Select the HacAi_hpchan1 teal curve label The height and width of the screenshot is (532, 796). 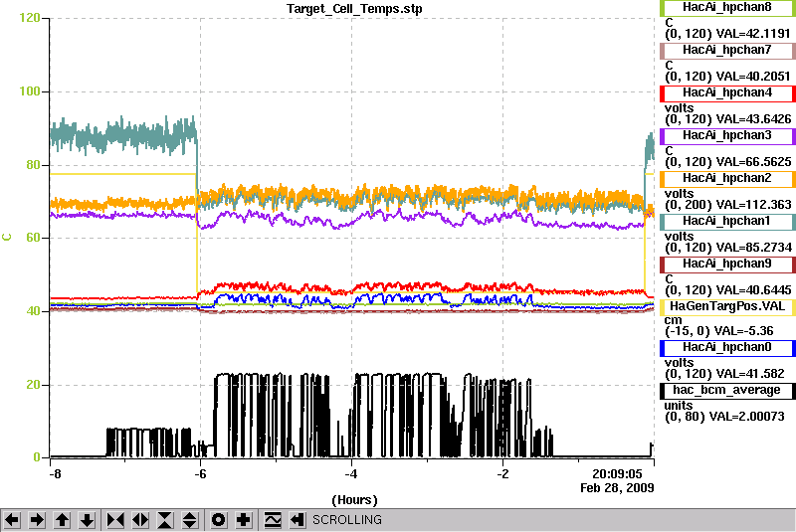tap(727, 221)
